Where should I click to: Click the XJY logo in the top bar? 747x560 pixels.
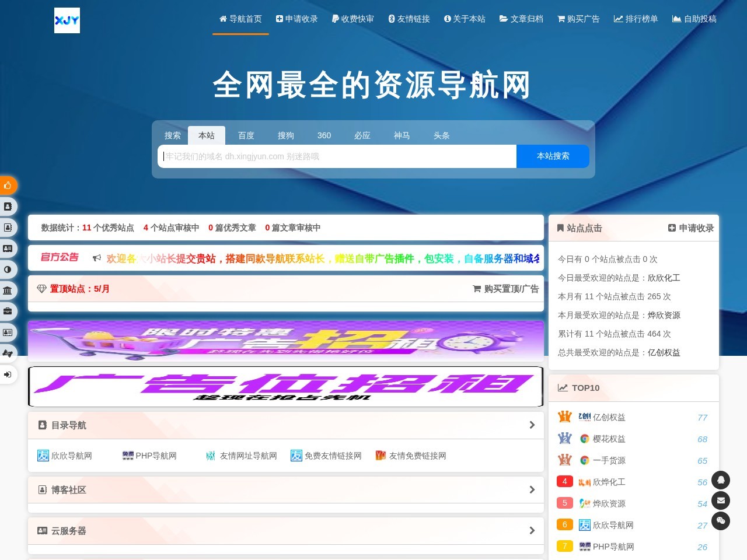[67, 20]
